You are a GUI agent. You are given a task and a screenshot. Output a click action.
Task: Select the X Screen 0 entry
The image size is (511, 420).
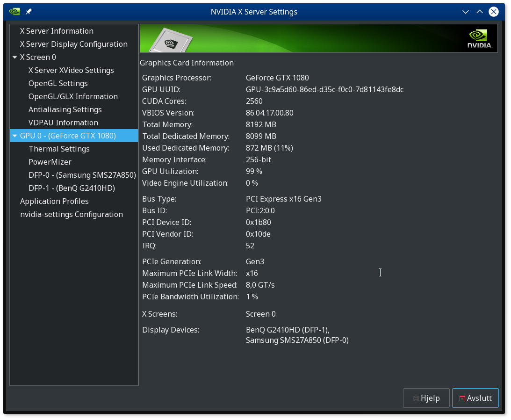tap(38, 57)
